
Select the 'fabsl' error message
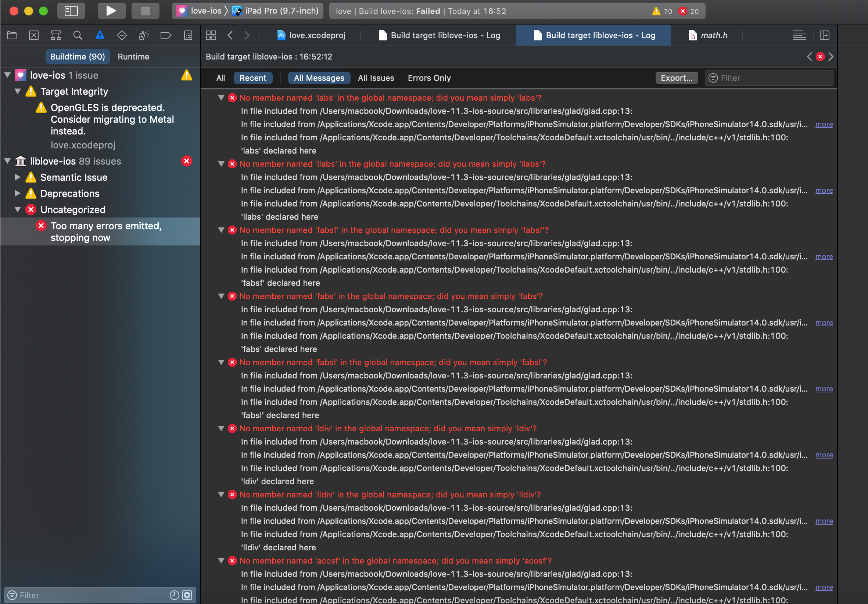point(393,363)
